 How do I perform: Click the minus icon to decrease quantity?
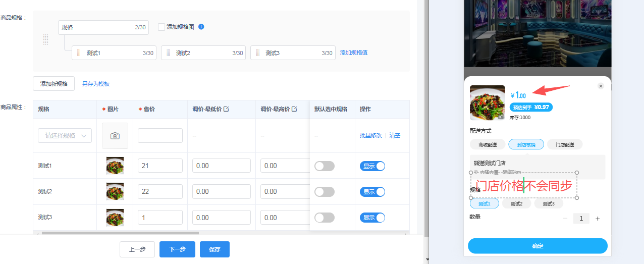click(x=565, y=219)
